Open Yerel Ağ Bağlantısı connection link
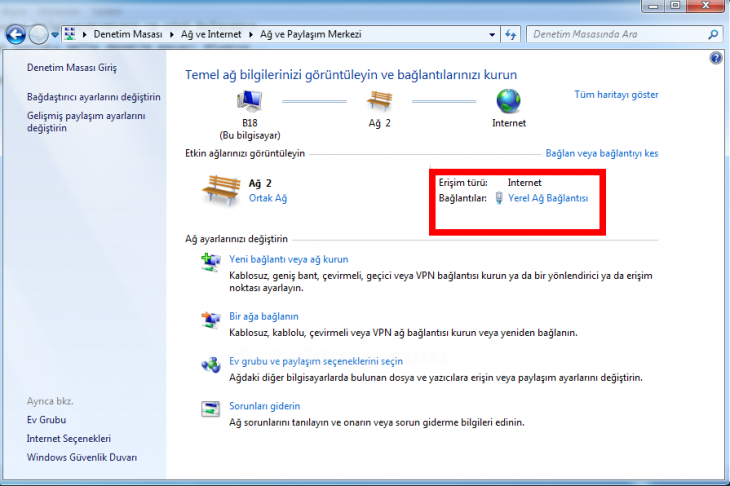 (547, 198)
